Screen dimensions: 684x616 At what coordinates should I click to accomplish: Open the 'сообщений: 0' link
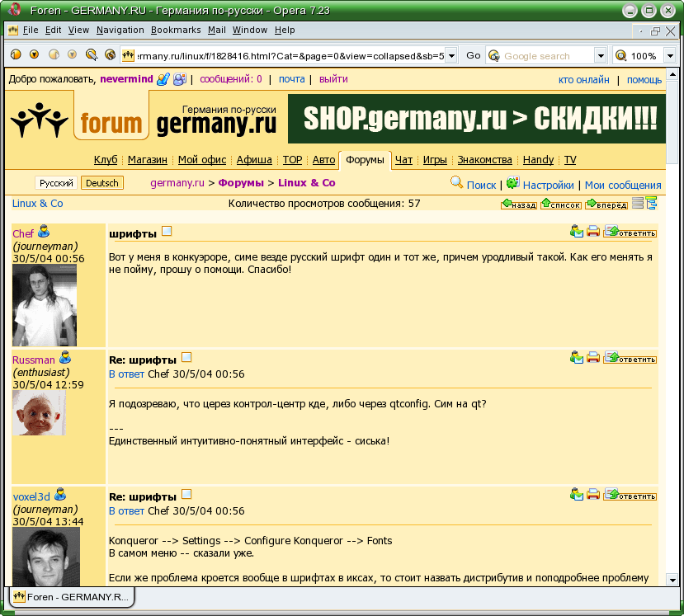click(231, 79)
